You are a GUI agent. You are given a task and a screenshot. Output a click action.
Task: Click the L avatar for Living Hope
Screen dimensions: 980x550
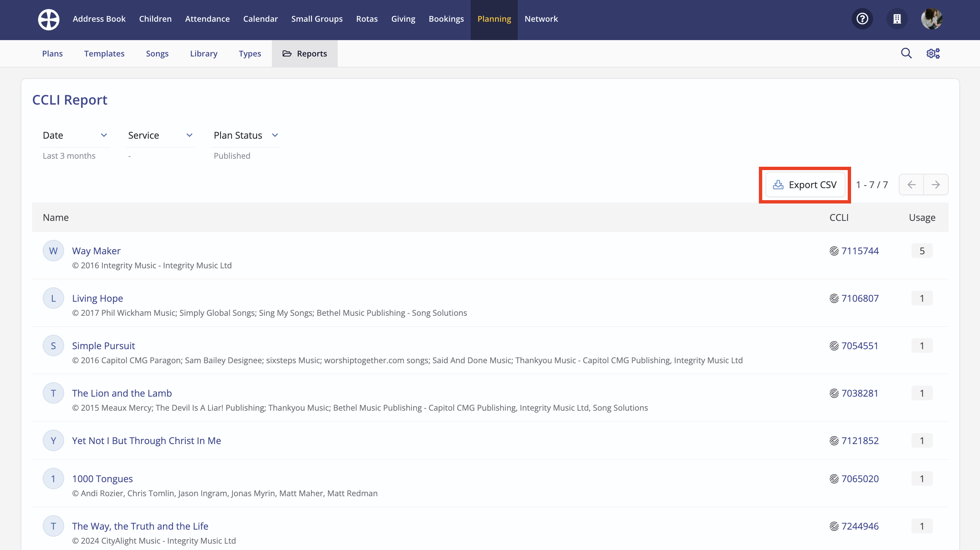click(x=53, y=298)
